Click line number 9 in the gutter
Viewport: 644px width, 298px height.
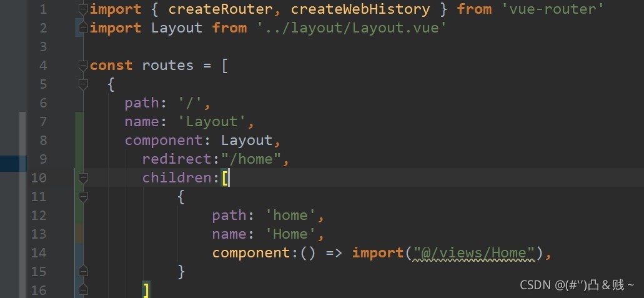coord(42,159)
